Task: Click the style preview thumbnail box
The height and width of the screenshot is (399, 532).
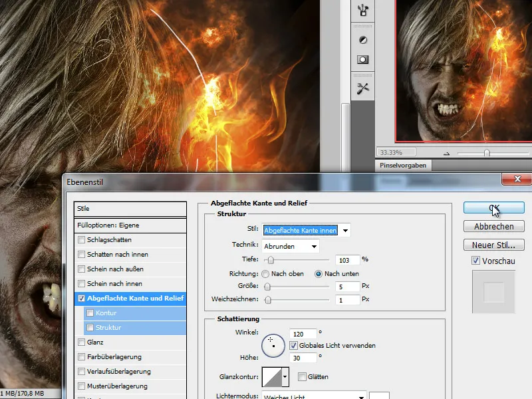Action: [x=493, y=292]
